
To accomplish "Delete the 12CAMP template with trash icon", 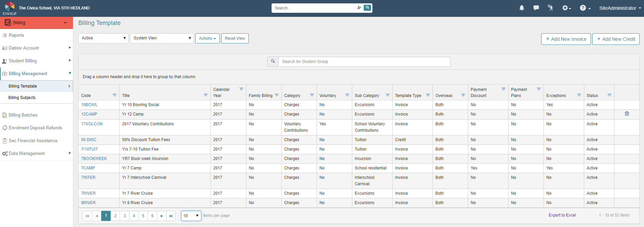I will pos(627,114).
